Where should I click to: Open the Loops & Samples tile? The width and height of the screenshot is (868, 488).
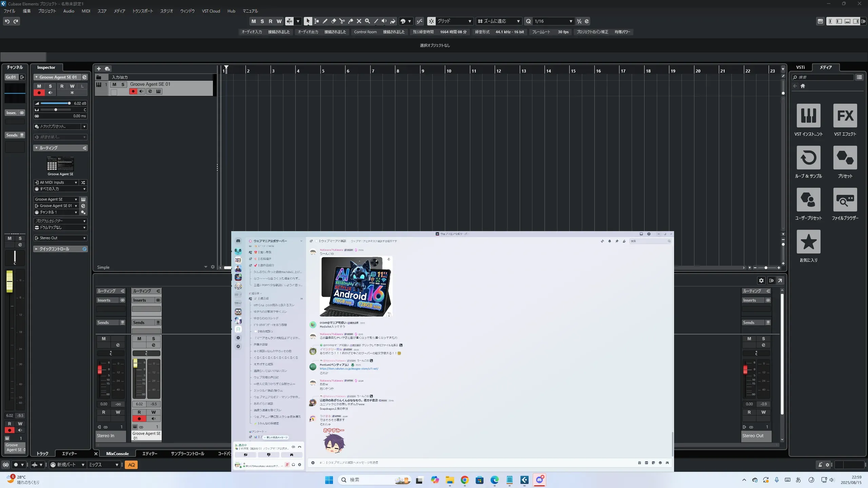(808, 158)
